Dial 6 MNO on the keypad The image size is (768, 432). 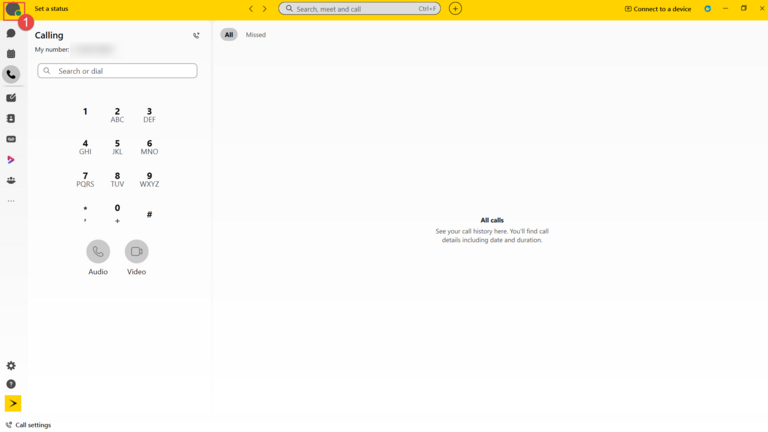(149, 147)
